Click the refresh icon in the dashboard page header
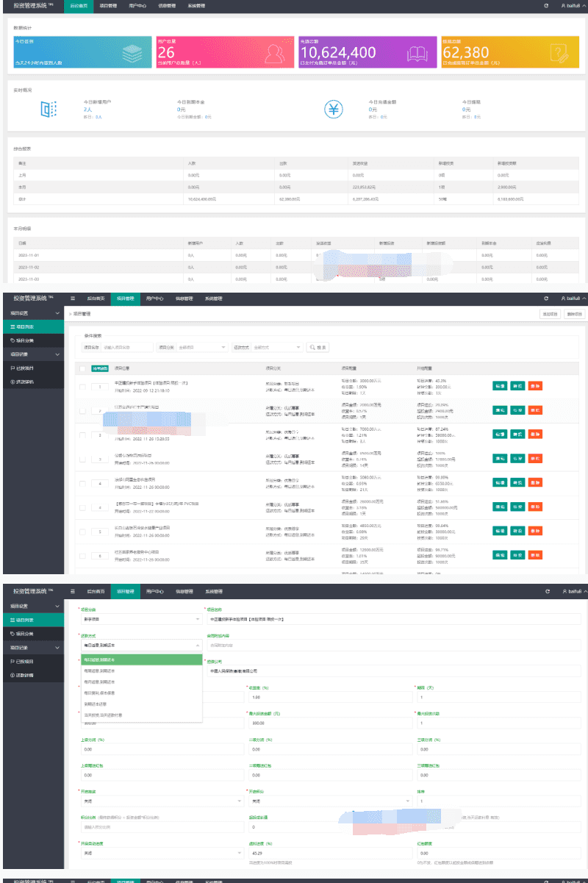 tap(545, 5)
